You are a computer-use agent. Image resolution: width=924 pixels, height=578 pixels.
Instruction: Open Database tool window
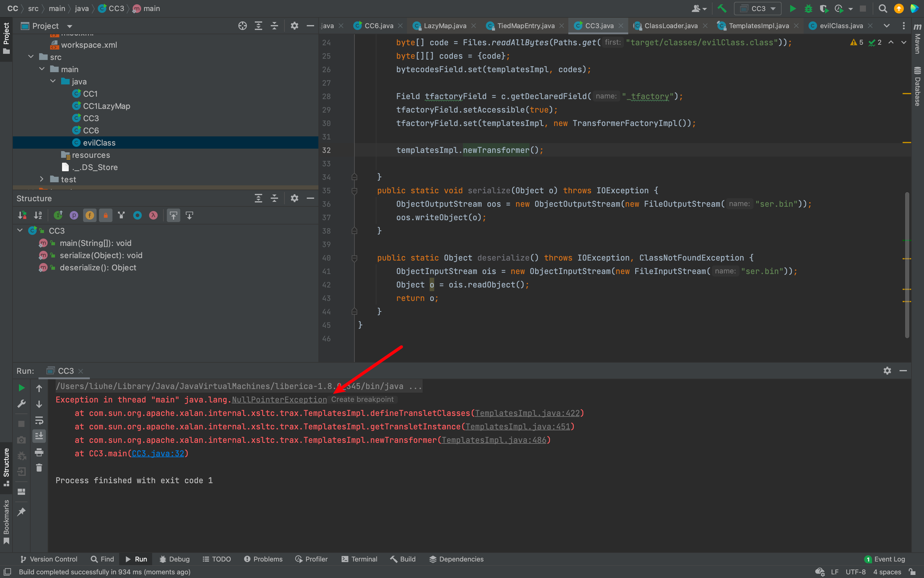[918, 86]
